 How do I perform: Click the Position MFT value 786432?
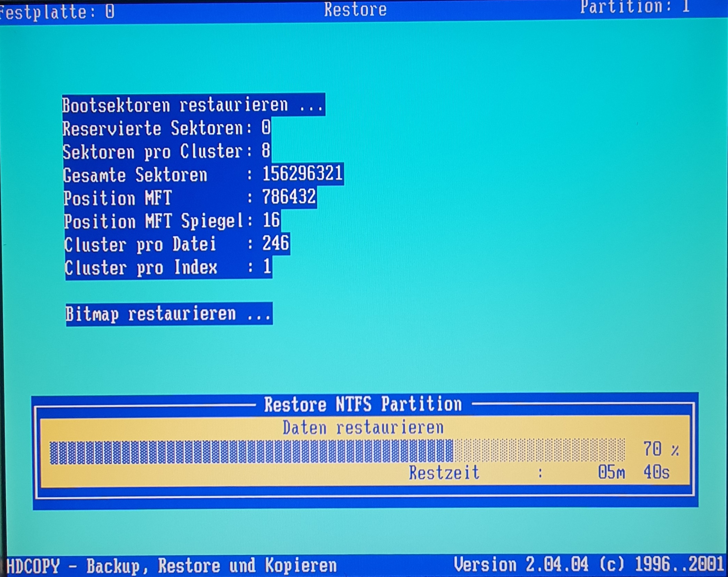[289, 197]
